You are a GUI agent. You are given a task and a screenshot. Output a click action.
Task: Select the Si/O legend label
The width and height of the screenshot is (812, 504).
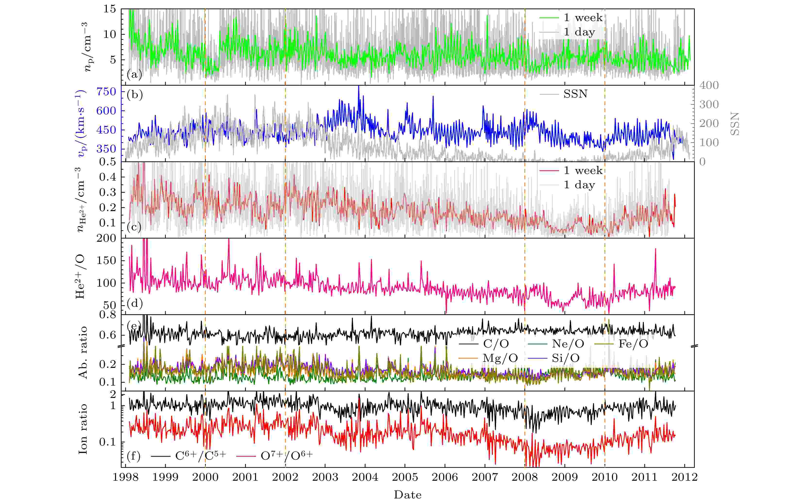point(566,358)
